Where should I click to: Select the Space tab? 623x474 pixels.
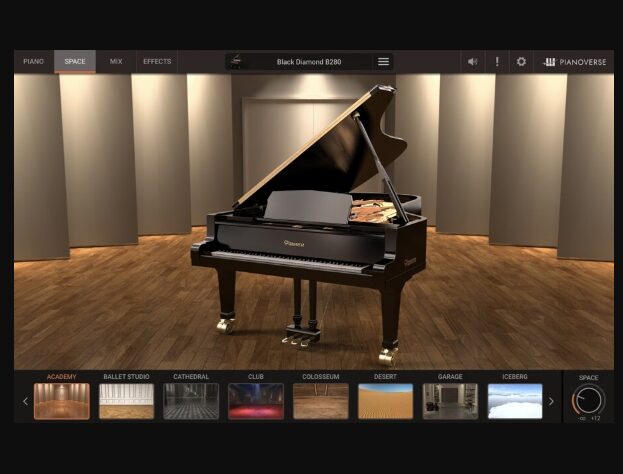pos(75,62)
